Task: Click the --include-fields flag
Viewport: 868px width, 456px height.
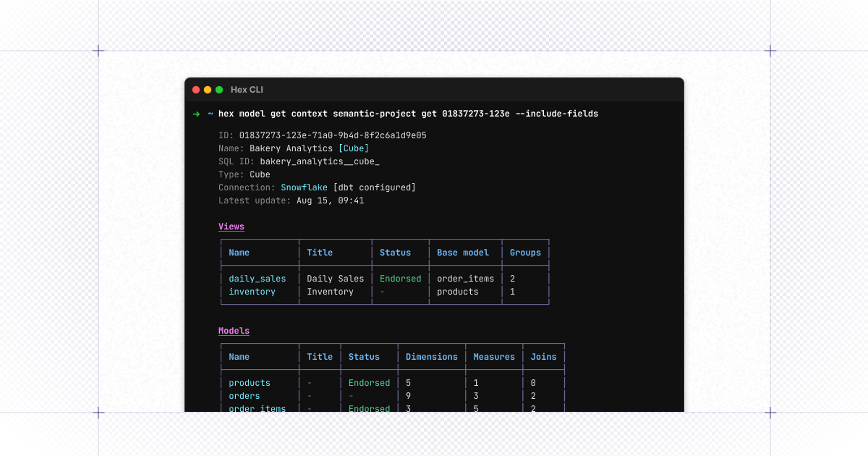Action: tap(557, 114)
